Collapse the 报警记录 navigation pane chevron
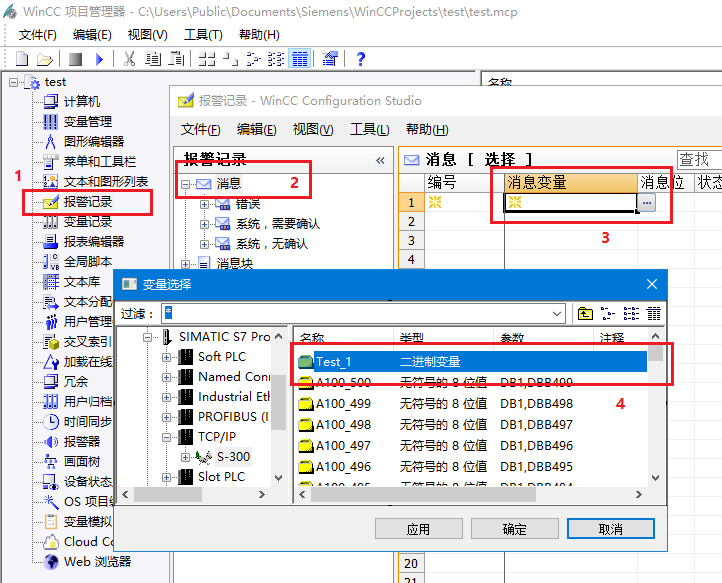The width and height of the screenshot is (722, 583). pos(380,160)
